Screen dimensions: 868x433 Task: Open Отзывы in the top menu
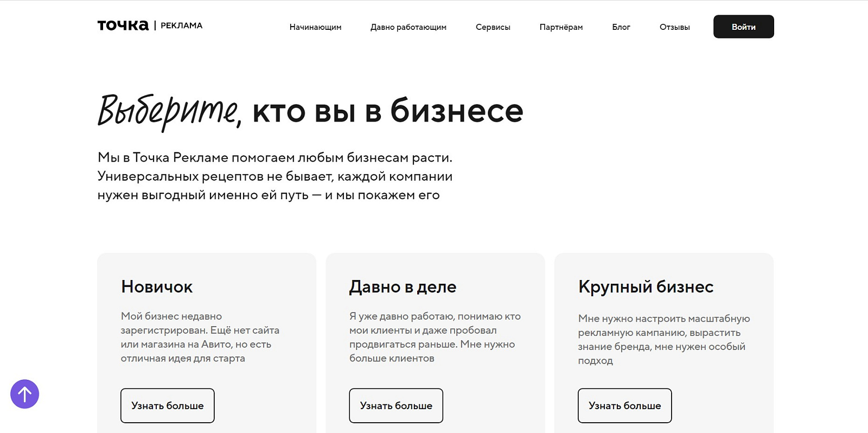(x=675, y=27)
